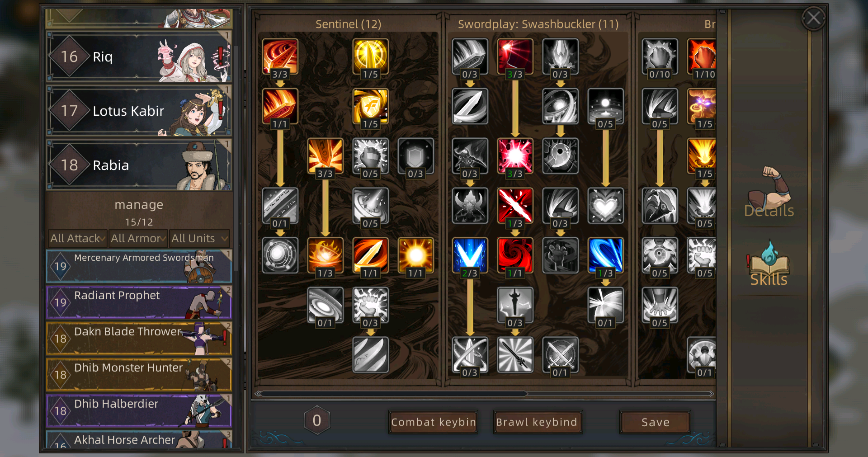Switch to the Details tab

[769, 192]
